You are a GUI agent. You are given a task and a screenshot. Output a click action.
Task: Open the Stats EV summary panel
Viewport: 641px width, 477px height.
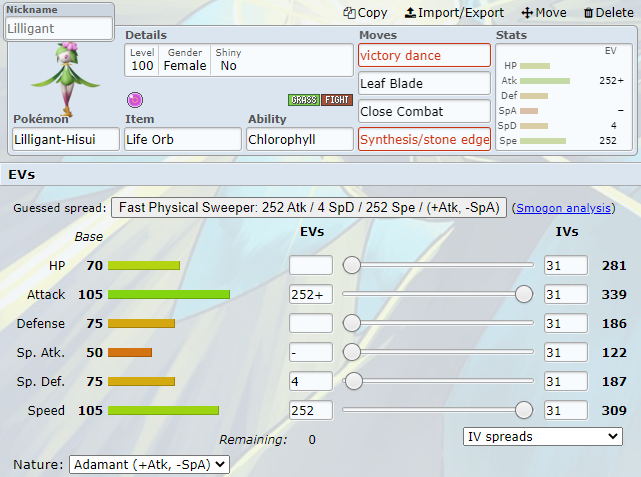click(x=564, y=97)
